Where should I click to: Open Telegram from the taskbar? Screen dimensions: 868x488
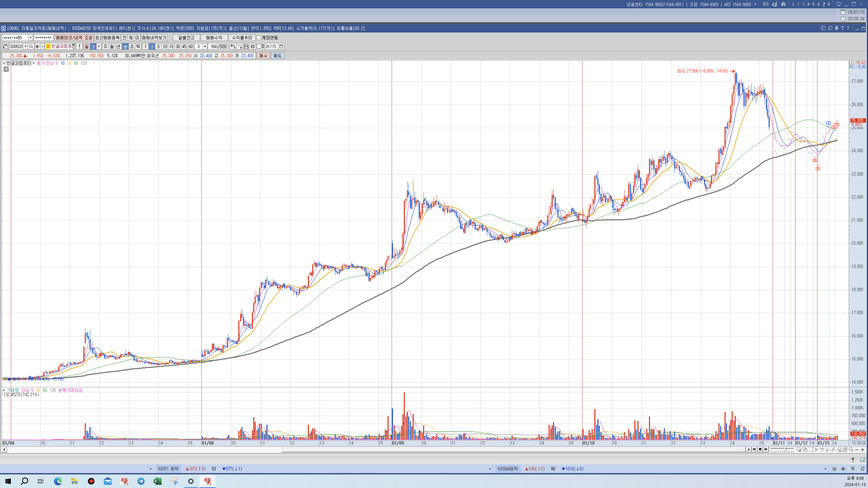coord(141,481)
